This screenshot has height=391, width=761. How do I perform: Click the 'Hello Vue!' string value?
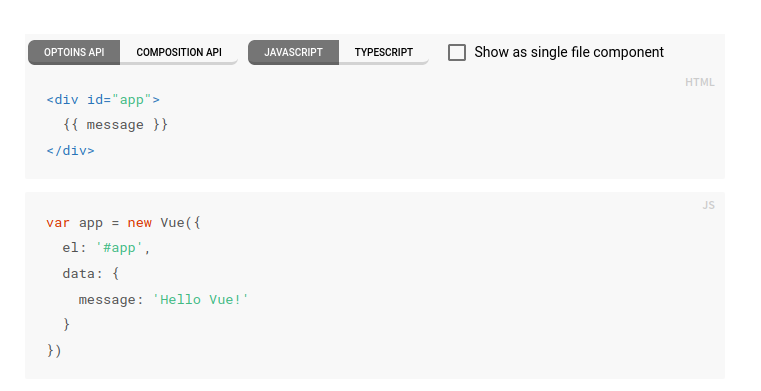tap(200, 299)
